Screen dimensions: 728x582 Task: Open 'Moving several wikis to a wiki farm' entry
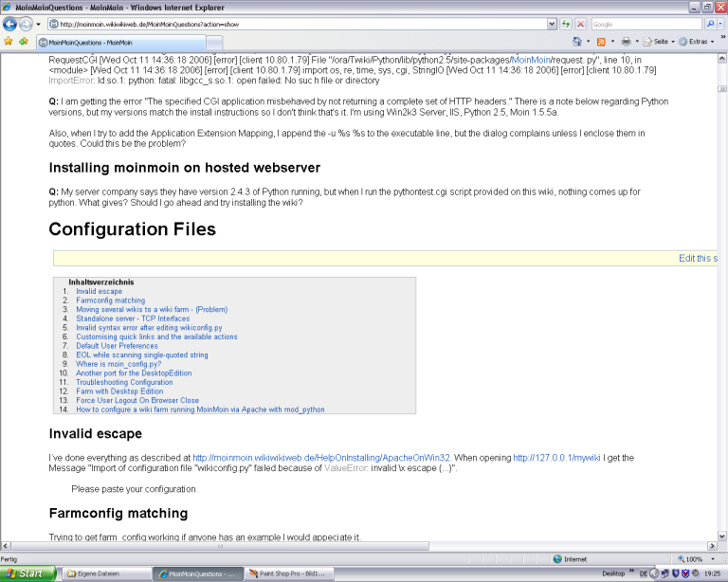tap(152, 310)
